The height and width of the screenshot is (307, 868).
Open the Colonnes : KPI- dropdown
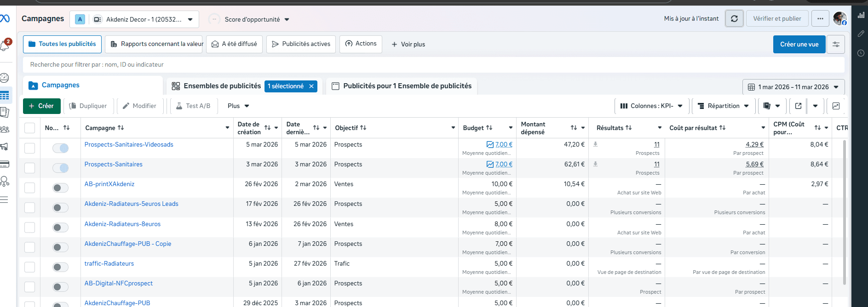click(651, 106)
